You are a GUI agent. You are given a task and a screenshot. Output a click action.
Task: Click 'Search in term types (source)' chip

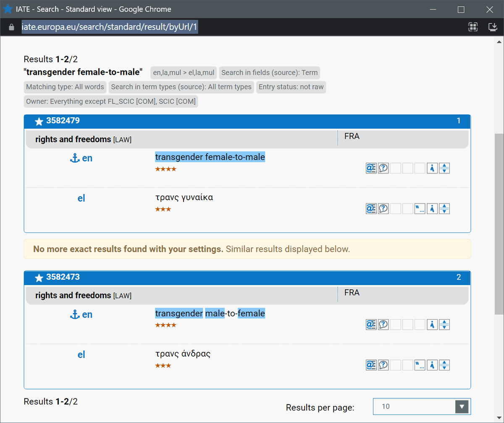pos(181,87)
